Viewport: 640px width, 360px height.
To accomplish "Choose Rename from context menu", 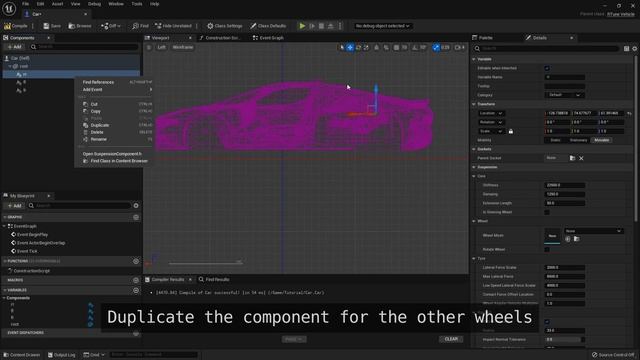I will 98,139.
